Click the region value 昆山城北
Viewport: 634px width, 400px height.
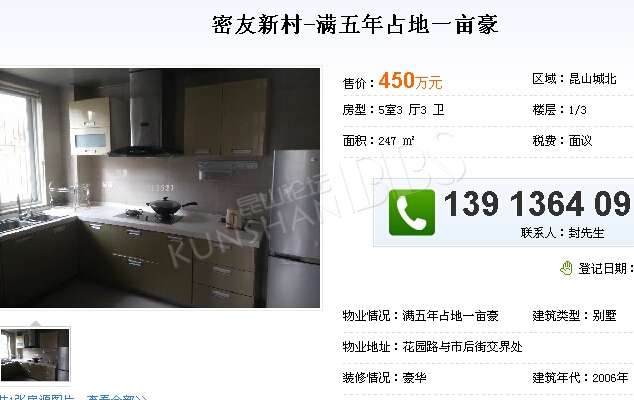(x=593, y=79)
